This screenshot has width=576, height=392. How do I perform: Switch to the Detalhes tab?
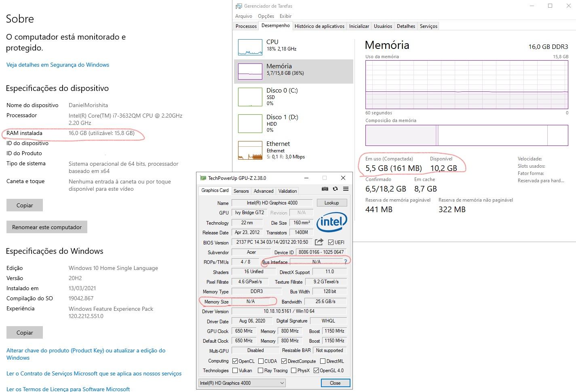(406, 26)
